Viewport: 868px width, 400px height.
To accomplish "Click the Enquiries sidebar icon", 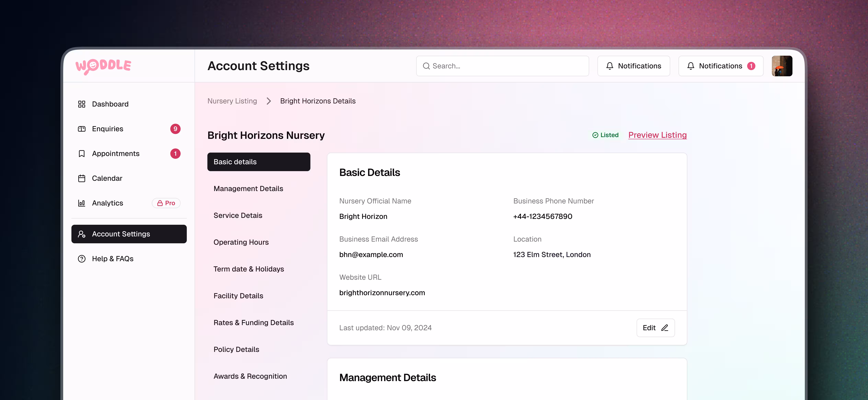I will coord(82,129).
